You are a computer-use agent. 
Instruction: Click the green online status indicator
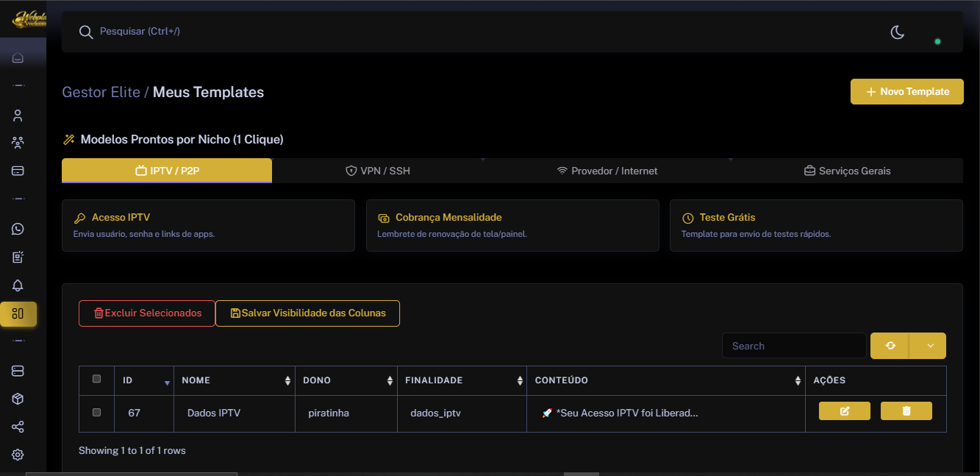tap(937, 41)
